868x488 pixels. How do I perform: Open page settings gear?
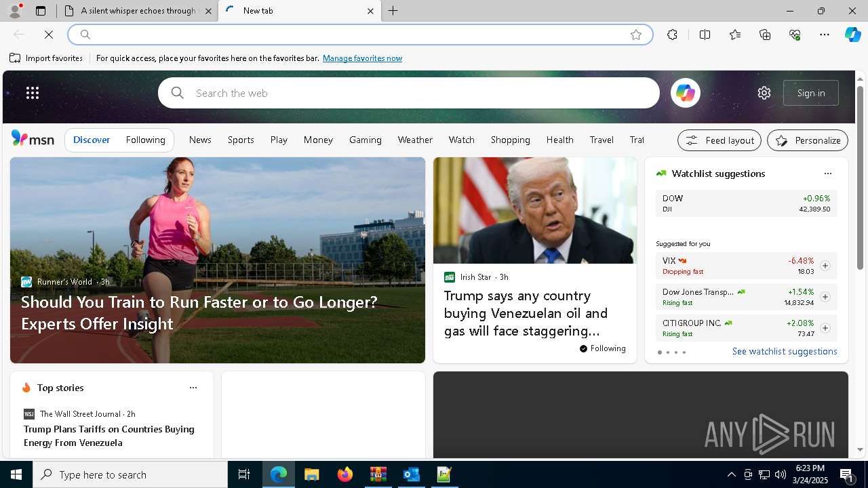(764, 93)
